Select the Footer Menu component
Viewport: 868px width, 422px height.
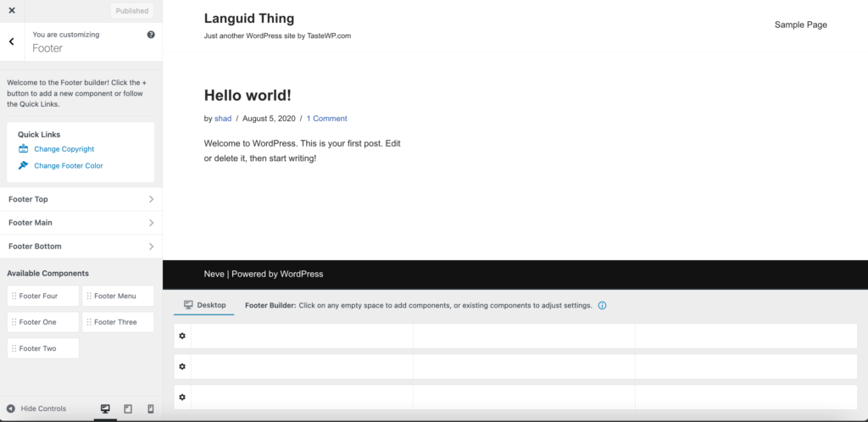tap(118, 296)
